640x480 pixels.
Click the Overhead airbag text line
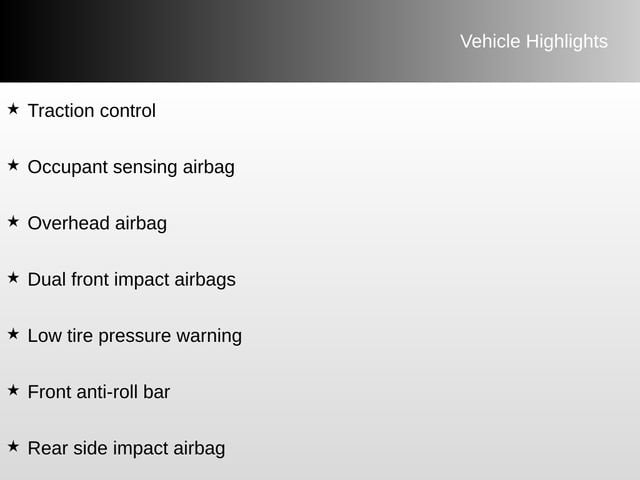pyautogui.click(x=97, y=223)
